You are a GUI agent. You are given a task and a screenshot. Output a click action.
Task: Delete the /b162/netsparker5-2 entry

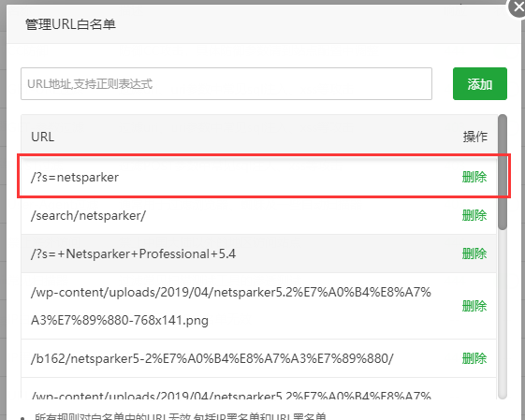point(474,358)
